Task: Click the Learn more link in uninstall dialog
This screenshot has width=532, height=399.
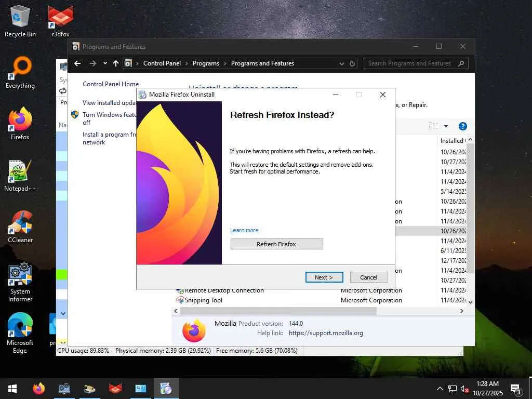Action: point(244,230)
